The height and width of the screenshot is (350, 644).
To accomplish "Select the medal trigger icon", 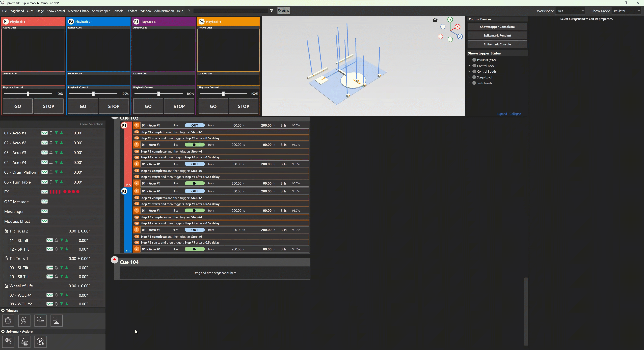I will coord(24,320).
